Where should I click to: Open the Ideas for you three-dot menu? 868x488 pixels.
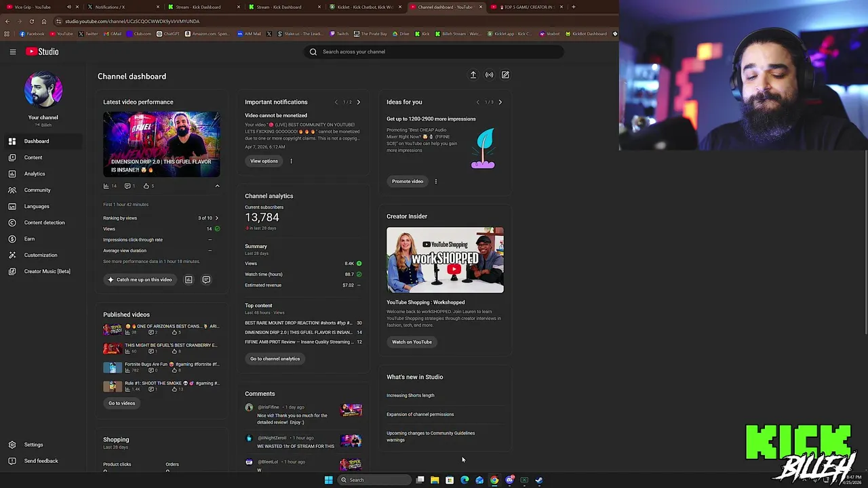[435, 182]
